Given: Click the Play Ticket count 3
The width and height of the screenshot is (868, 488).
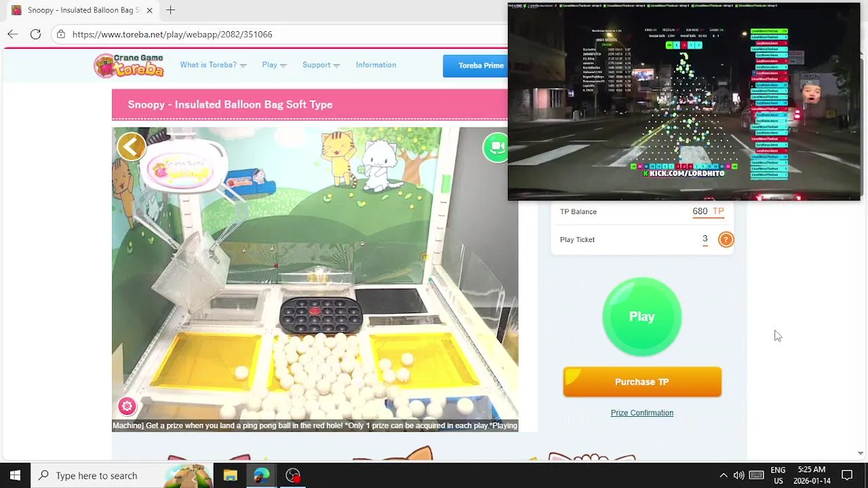Looking at the screenshot, I should (x=705, y=239).
